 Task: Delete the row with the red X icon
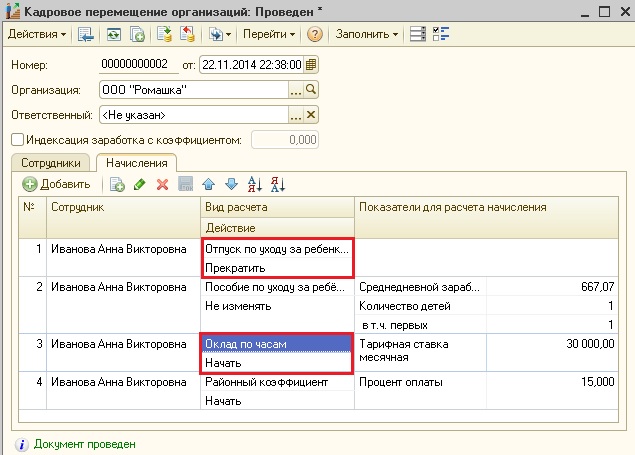(x=162, y=185)
